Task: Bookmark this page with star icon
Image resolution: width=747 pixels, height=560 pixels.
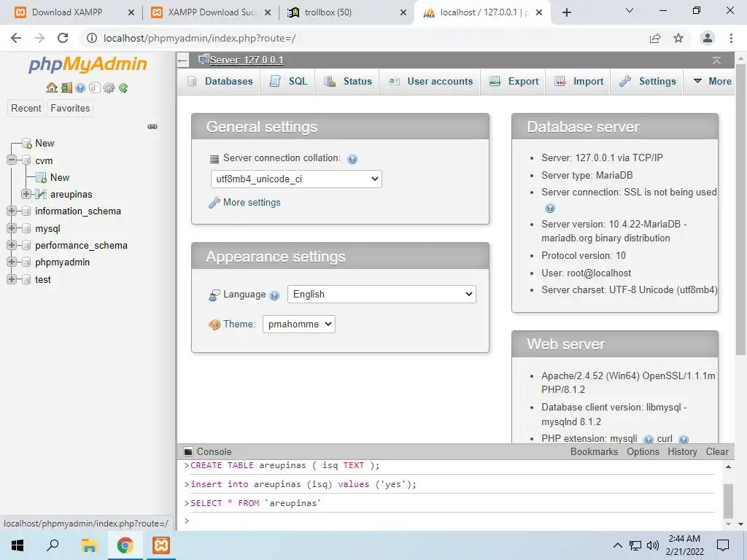Action: pyautogui.click(x=678, y=38)
